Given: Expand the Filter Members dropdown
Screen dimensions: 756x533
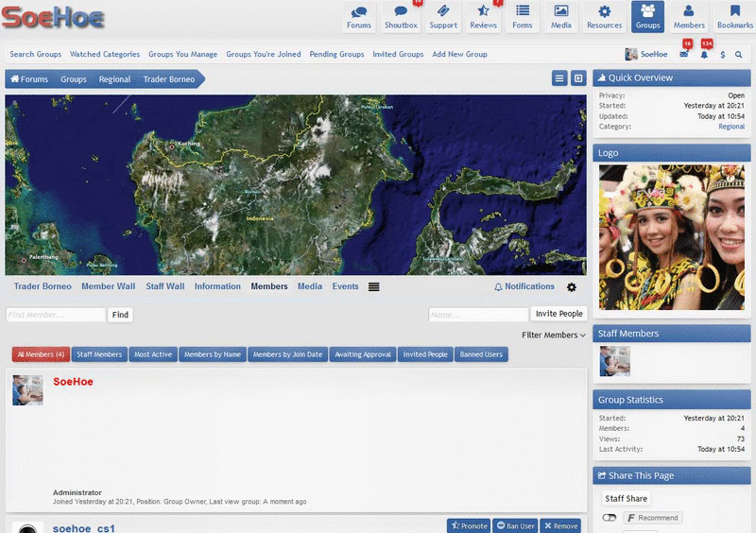Looking at the screenshot, I should pyautogui.click(x=553, y=335).
